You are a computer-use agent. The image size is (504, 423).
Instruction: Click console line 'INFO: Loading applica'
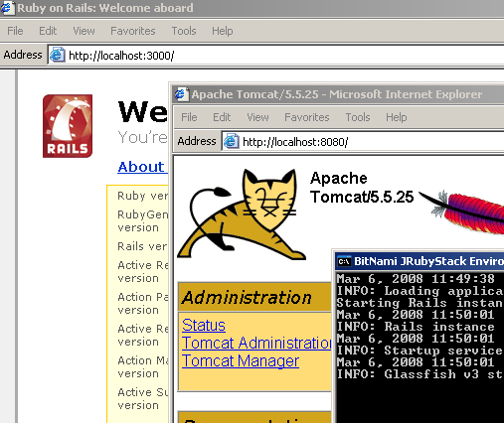tap(420, 291)
